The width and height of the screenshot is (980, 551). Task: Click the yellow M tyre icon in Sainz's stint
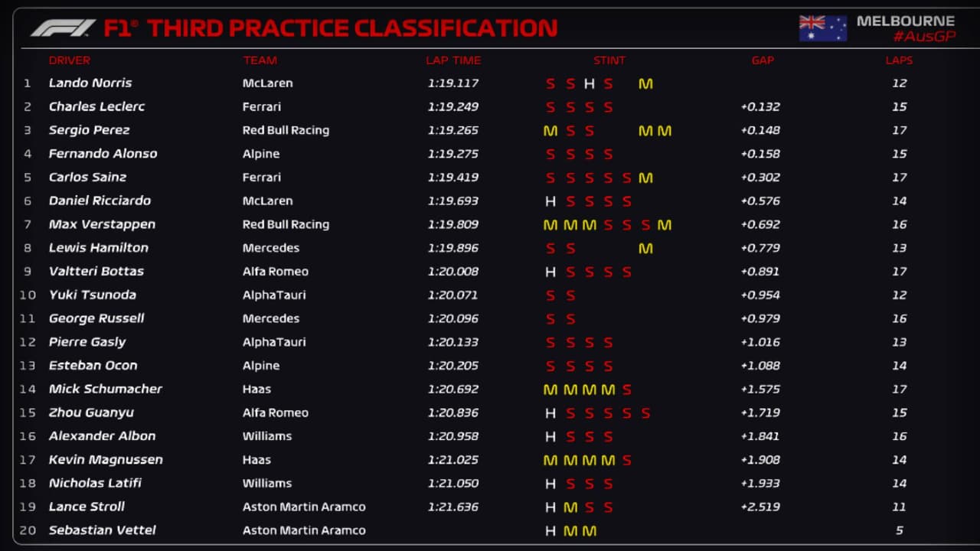point(645,178)
